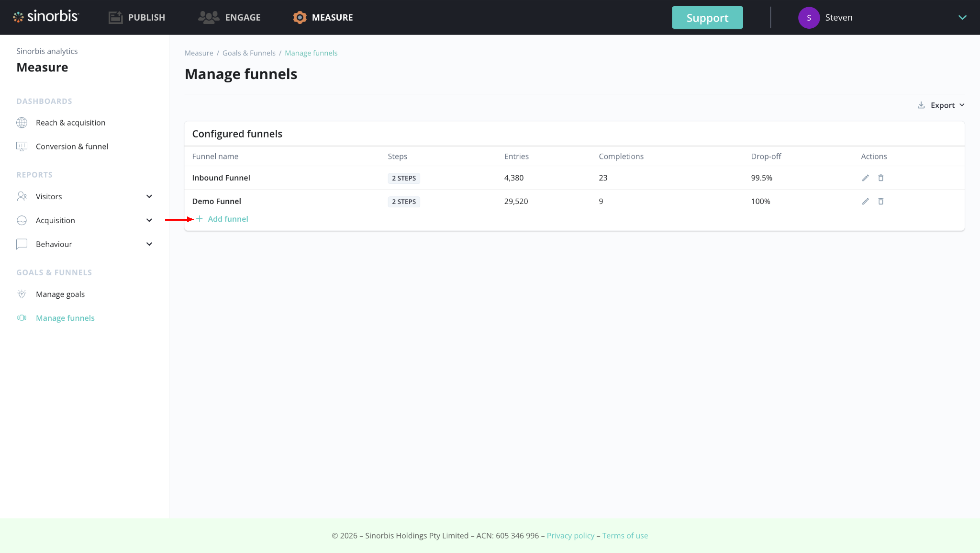The height and width of the screenshot is (553, 980).
Task: Click the Reach & acquisition globe icon
Action: tap(22, 123)
